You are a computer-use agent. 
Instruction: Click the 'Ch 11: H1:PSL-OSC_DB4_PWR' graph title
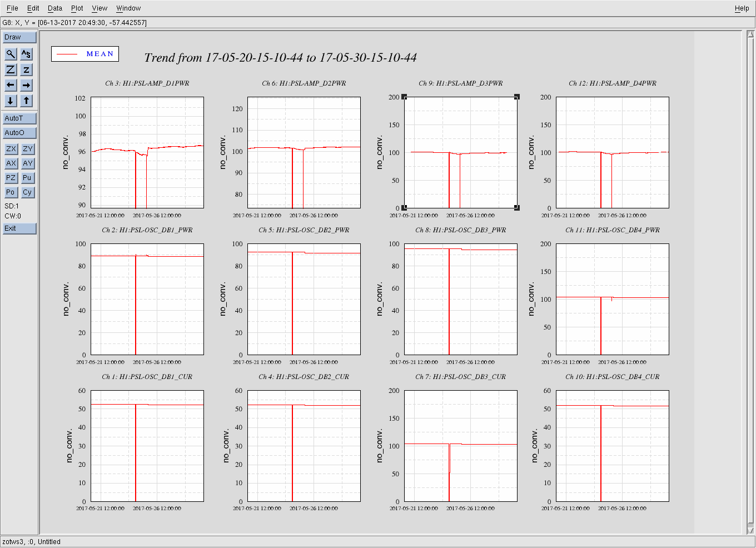click(613, 230)
